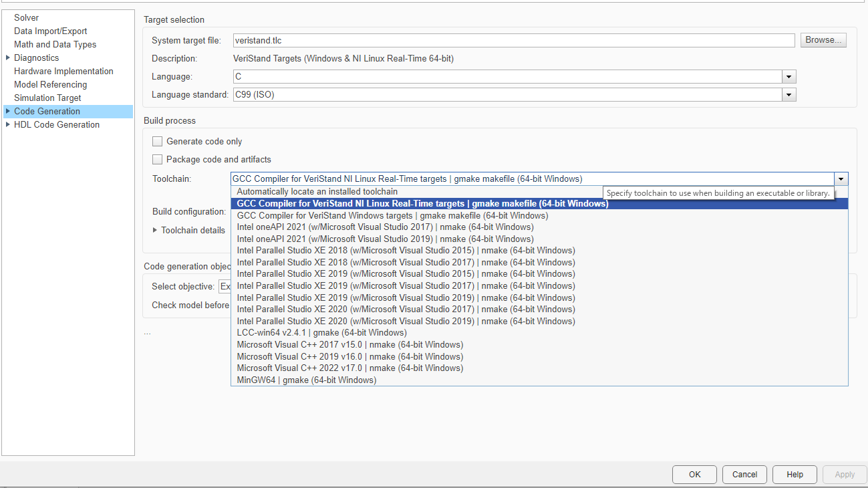Select GCC Compiler for VeriStand Windows targets
The width and height of the screenshot is (868, 488).
pyautogui.click(x=539, y=216)
